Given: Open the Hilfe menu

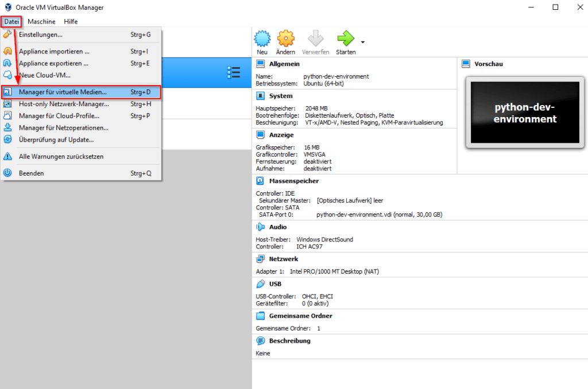Looking at the screenshot, I should [71, 21].
